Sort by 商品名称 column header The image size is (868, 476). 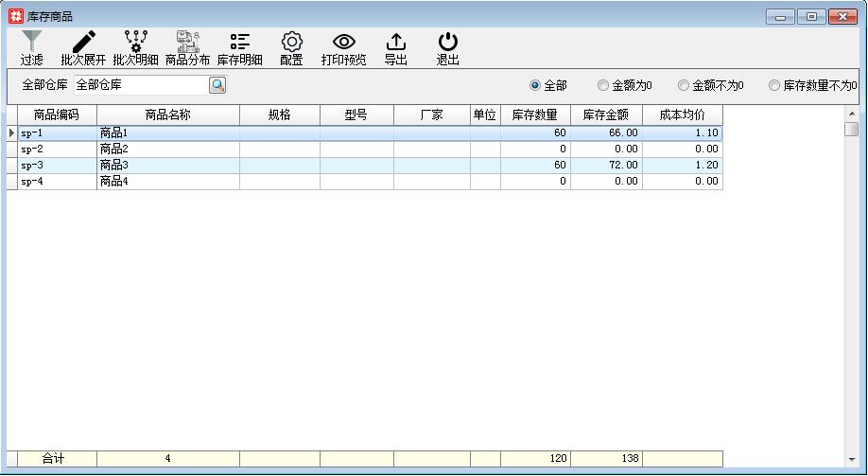click(167, 115)
